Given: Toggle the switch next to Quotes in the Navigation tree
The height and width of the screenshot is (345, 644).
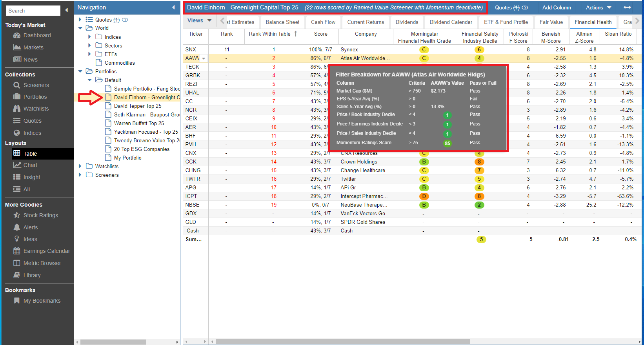Looking at the screenshot, I should pyautogui.click(x=125, y=20).
